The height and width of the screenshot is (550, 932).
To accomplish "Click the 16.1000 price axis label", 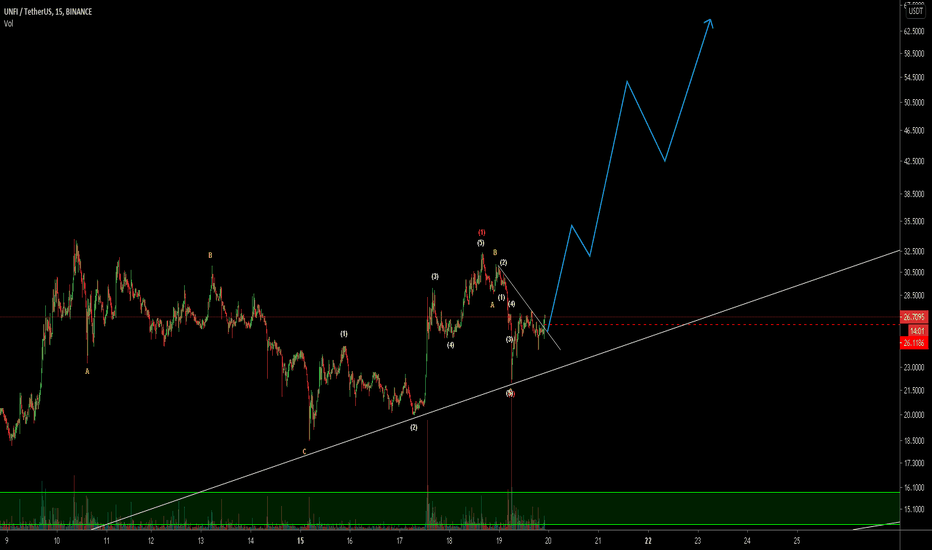I will click(x=914, y=488).
